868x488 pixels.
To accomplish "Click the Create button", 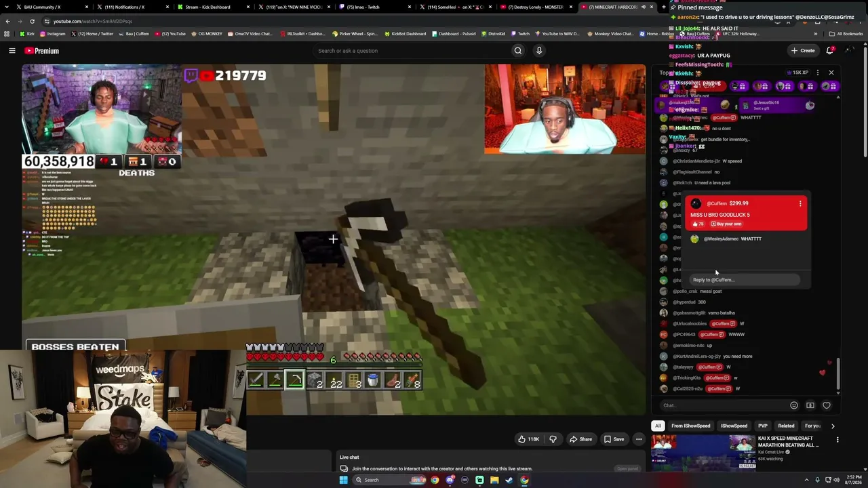I will 803,50.
